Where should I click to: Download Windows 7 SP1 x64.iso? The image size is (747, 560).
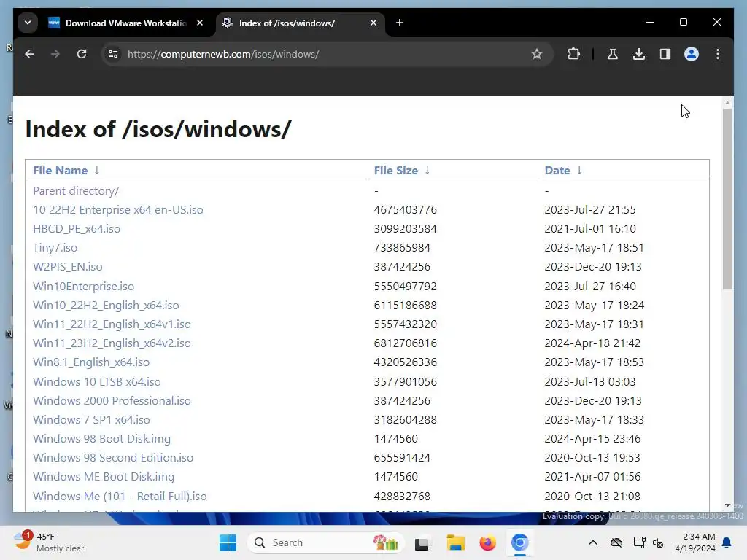[91, 420]
